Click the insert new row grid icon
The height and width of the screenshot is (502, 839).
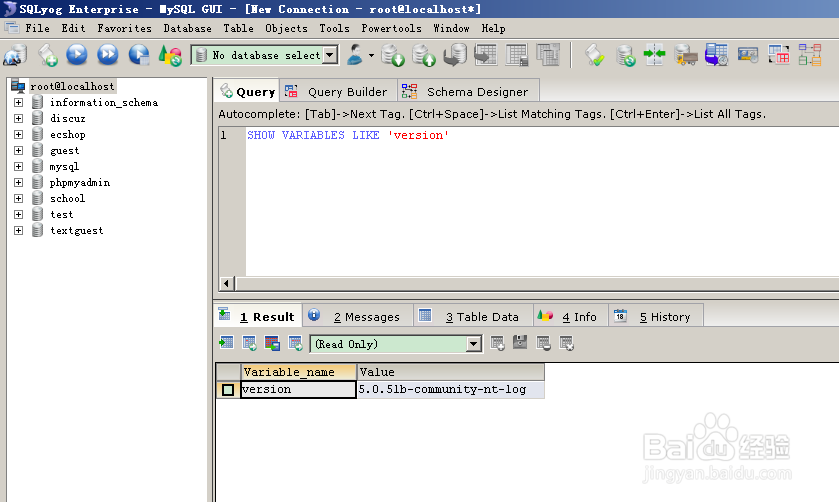pyautogui.click(x=498, y=343)
